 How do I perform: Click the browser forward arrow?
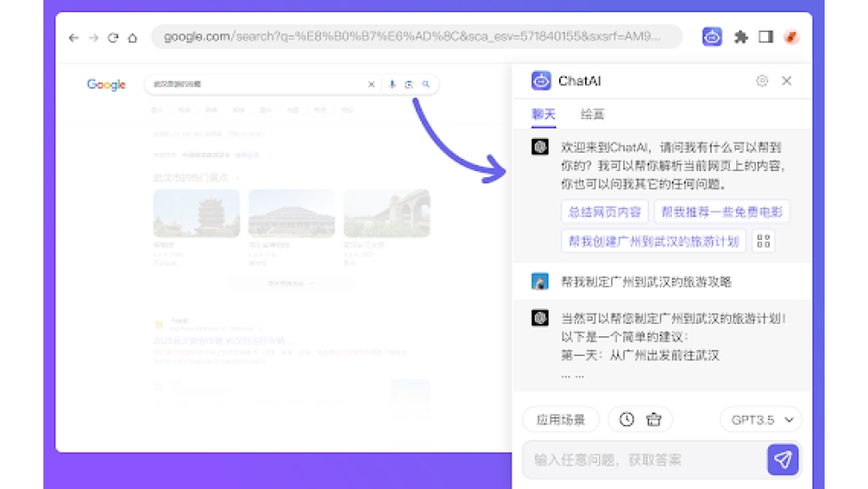tap(94, 37)
